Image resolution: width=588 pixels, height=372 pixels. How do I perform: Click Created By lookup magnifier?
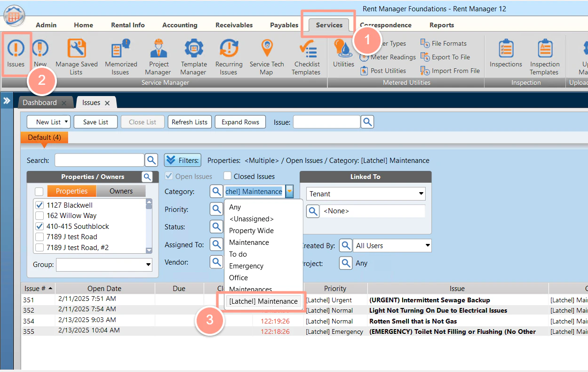346,245
